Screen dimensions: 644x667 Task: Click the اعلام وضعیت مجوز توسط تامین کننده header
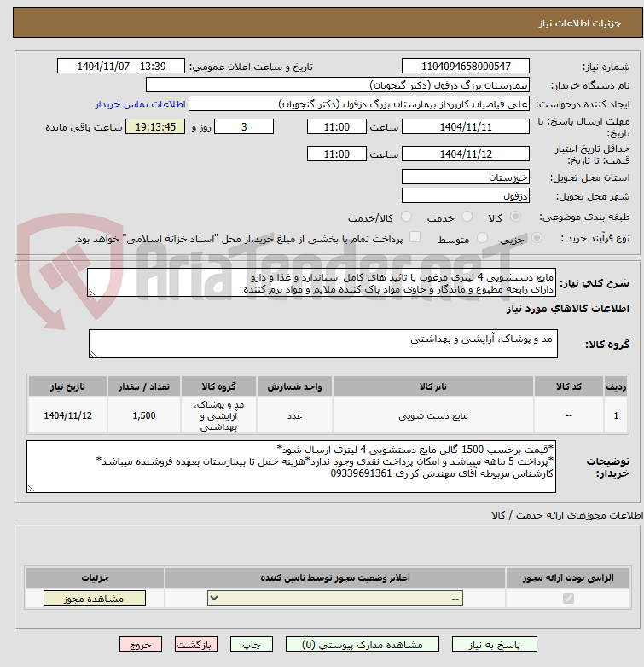point(335,577)
